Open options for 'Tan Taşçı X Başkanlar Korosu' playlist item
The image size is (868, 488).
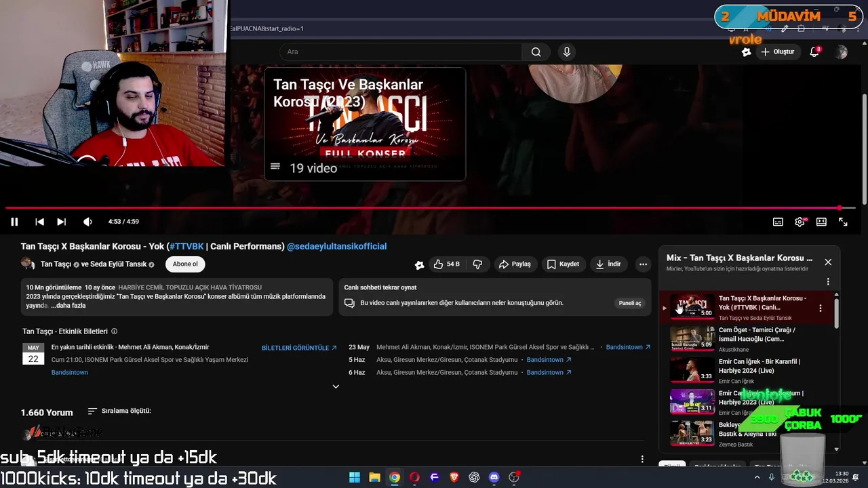pyautogui.click(x=821, y=308)
